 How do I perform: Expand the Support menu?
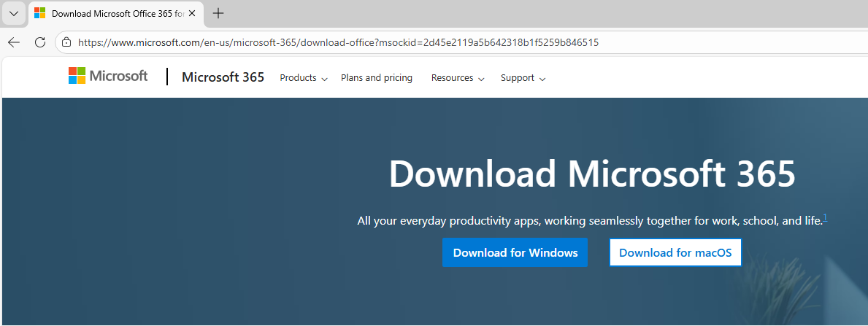click(523, 78)
